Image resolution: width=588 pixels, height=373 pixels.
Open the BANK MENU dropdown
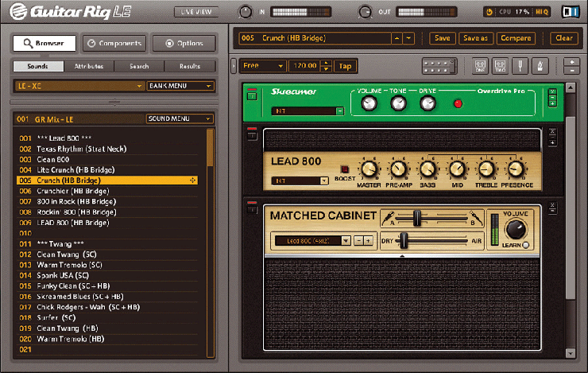[180, 86]
